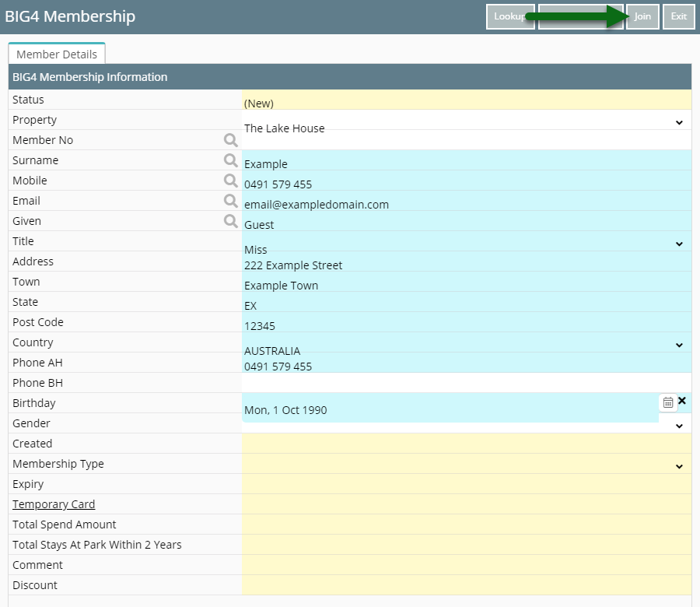Click the Email field with email@exampledomain.com
700x607 pixels.
(467, 201)
